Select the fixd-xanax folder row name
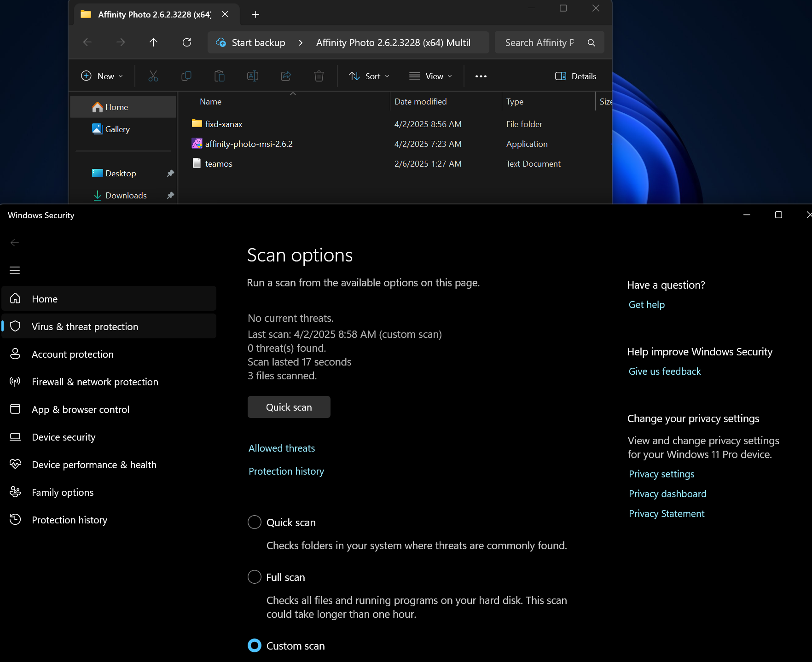 [224, 124]
